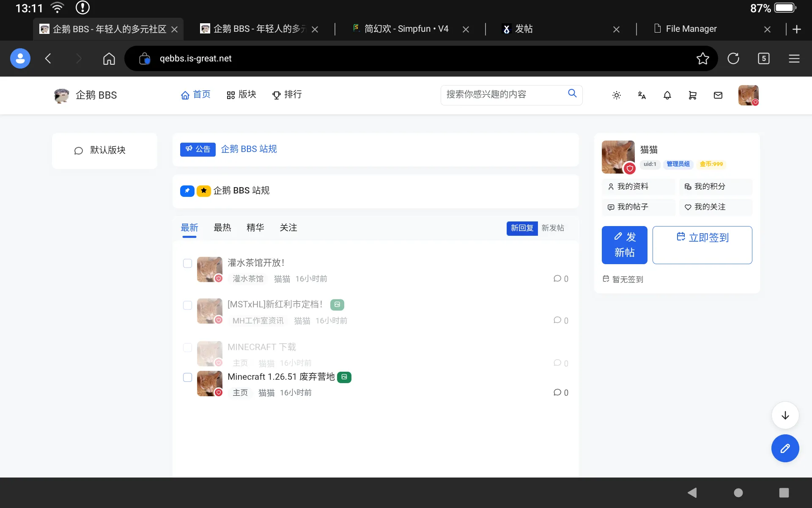Add a new browser tab with plus
The image size is (812, 508).
[x=797, y=29]
